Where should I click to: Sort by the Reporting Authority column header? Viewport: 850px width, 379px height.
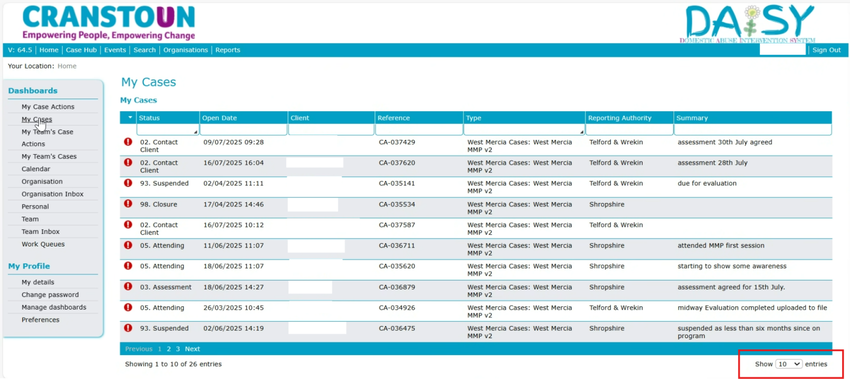click(x=629, y=118)
